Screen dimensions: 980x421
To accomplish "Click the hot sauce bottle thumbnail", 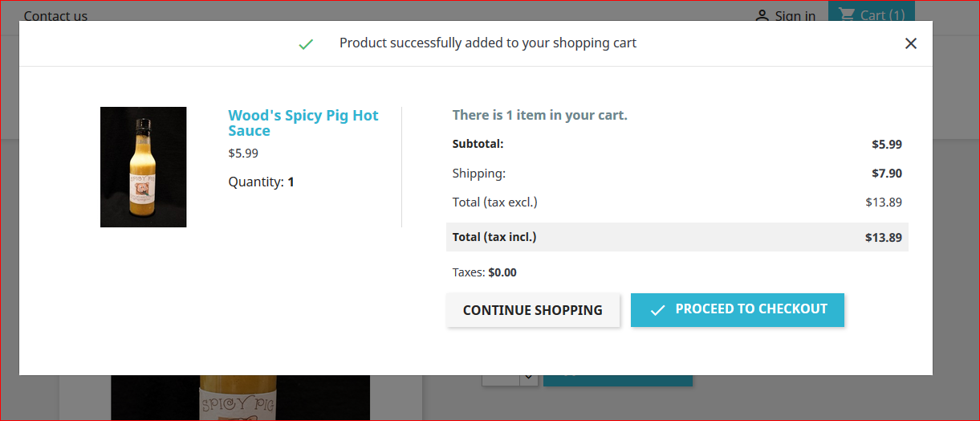I will coord(143,167).
